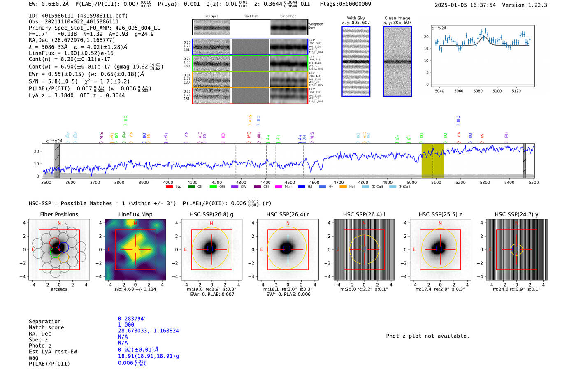Click the small yellow circle in the y-band cutout
The image size is (576, 392).
tap(517, 249)
